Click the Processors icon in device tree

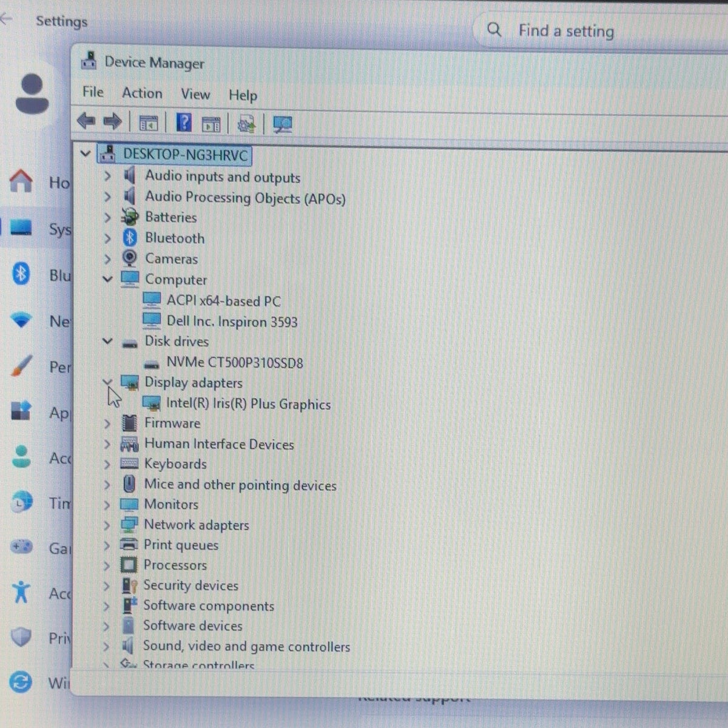click(x=129, y=565)
